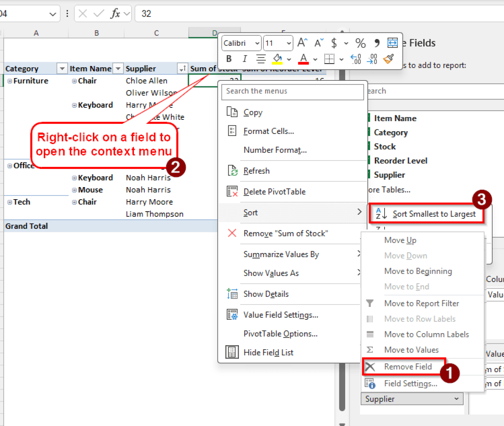Image resolution: width=504 pixels, height=426 pixels.
Task: Open the Calibri font name dropdown
Action: coord(256,43)
